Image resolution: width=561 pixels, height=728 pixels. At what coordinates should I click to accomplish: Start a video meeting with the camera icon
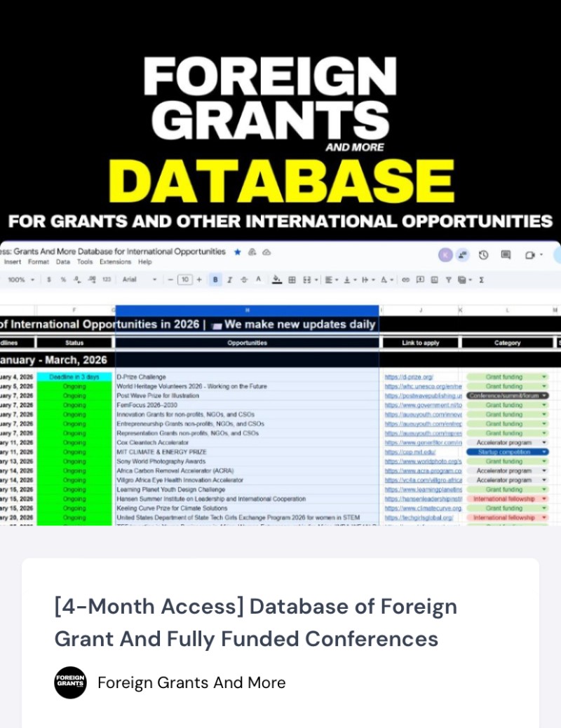point(529,254)
